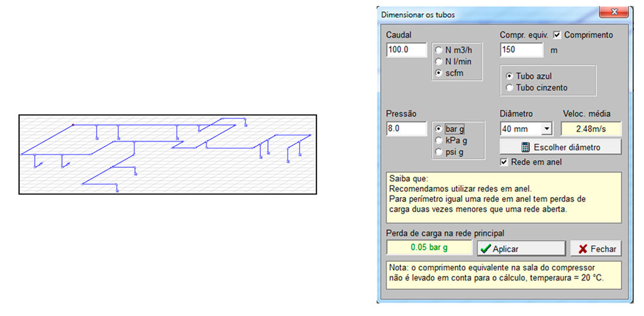Close the Dimensionar os tubos dialog
644x316 pixels.
point(614,11)
